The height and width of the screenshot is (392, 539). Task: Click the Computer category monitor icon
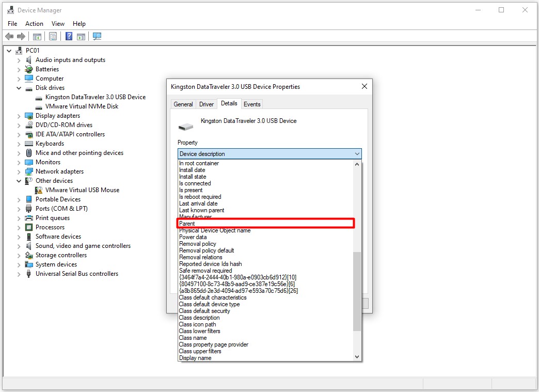point(29,79)
